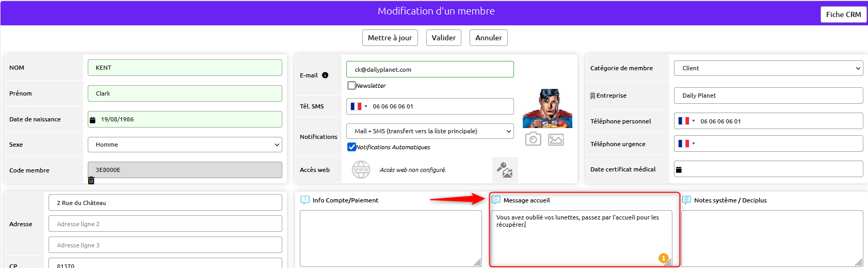
Task: Click the web access configuration icon
Action: click(505, 170)
